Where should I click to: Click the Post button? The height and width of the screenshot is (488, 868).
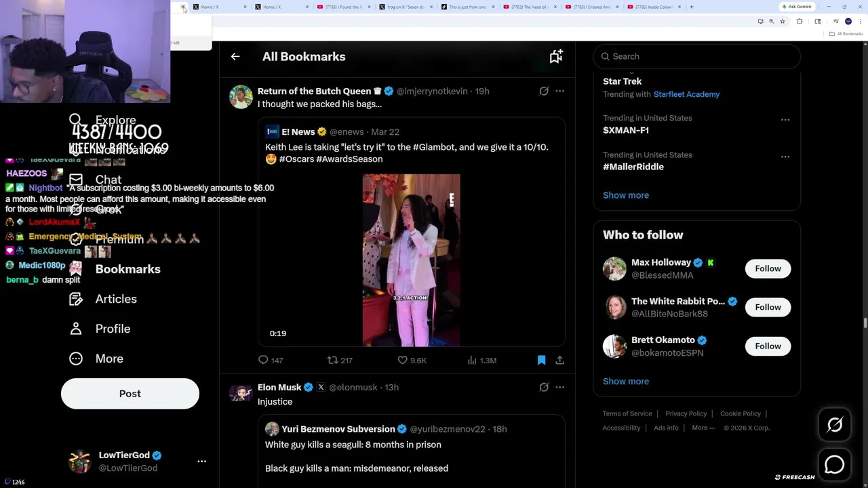pyautogui.click(x=130, y=394)
